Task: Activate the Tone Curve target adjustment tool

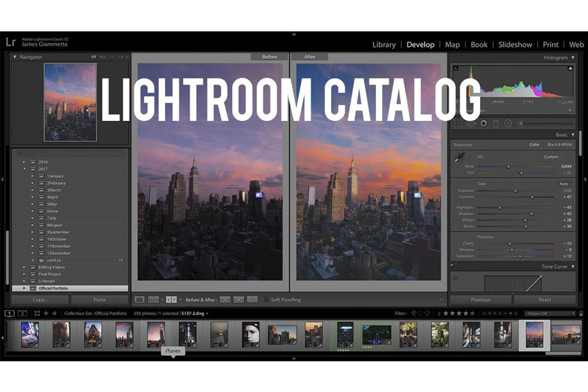Action: [455, 278]
